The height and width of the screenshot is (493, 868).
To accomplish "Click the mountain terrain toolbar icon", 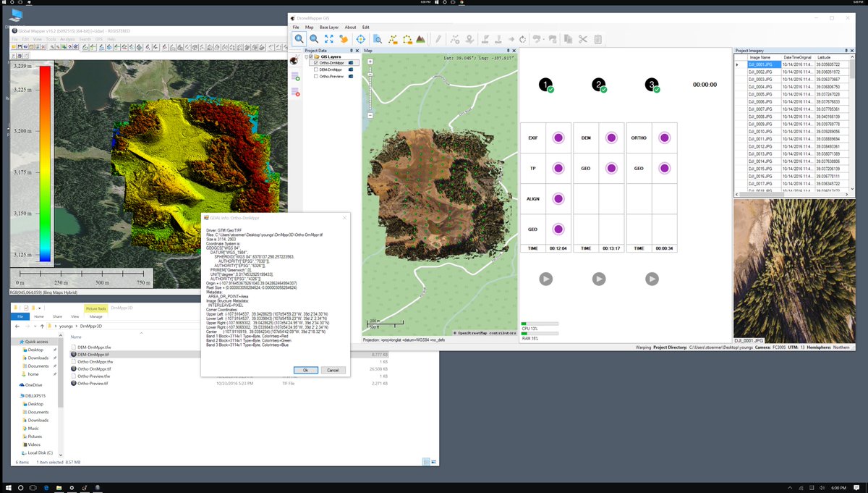I will click(420, 39).
